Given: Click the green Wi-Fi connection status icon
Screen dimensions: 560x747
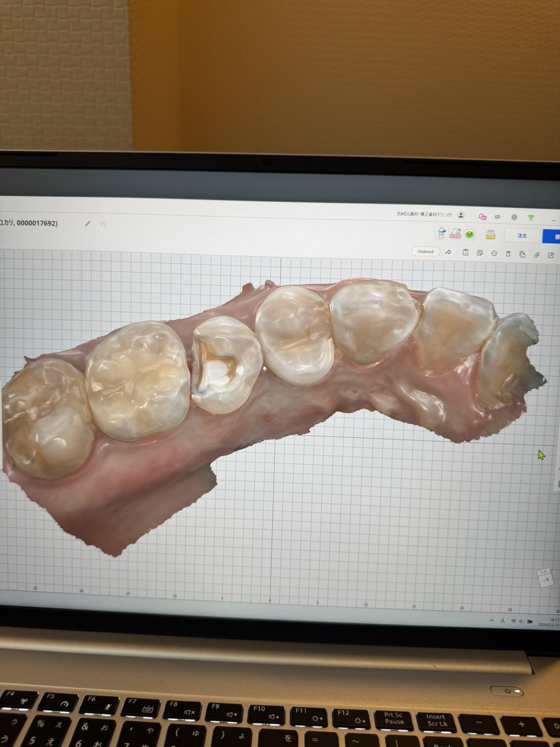Looking at the screenshot, I should [530, 217].
